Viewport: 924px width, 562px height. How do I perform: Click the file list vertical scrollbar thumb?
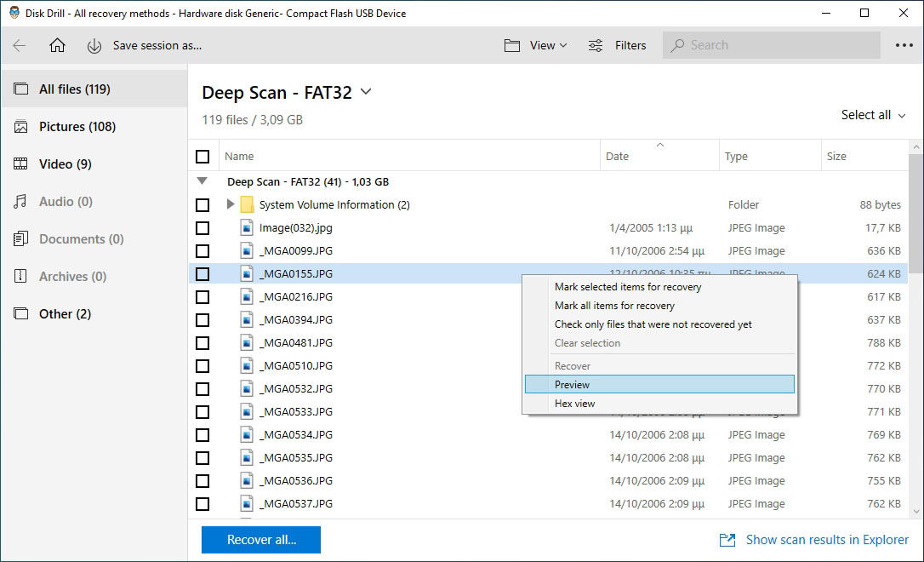pos(915,212)
